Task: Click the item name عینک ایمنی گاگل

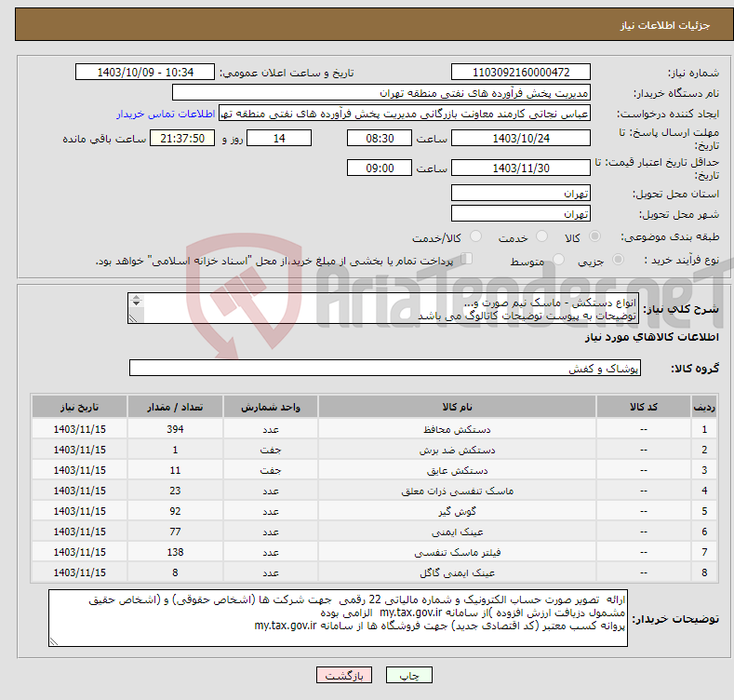Action: [x=457, y=572]
